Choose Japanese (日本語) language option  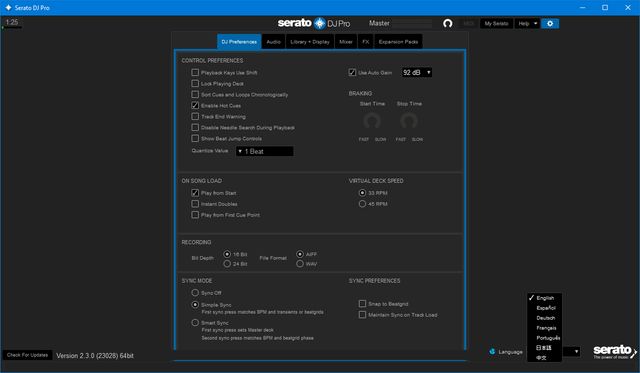pos(544,348)
